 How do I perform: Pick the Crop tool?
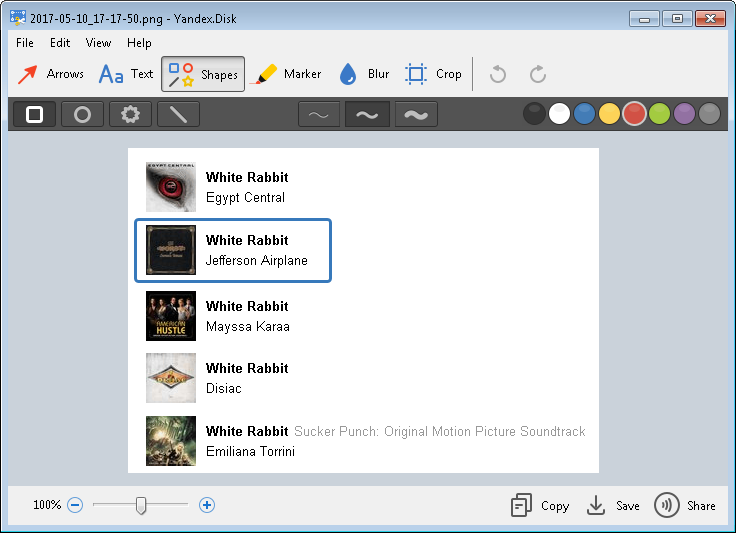click(x=433, y=74)
